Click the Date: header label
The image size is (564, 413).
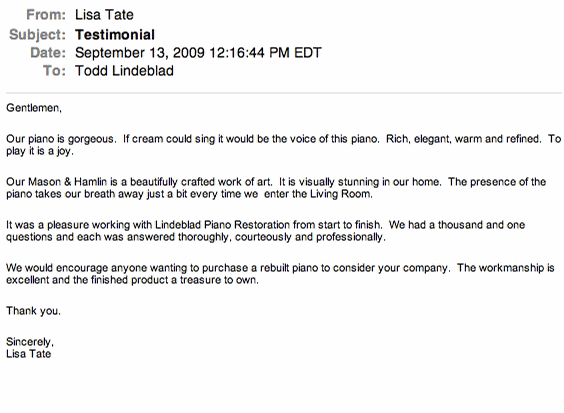coord(48,53)
